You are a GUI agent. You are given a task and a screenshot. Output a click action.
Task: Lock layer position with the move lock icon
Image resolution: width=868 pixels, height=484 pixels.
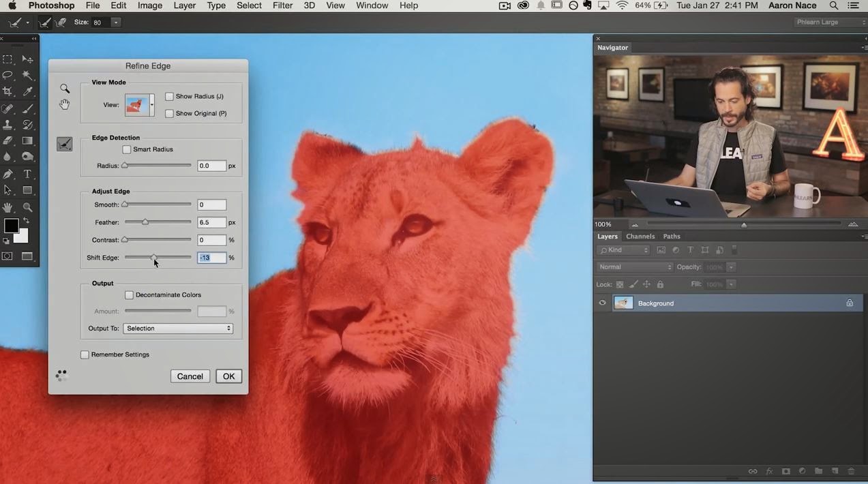[x=646, y=284]
